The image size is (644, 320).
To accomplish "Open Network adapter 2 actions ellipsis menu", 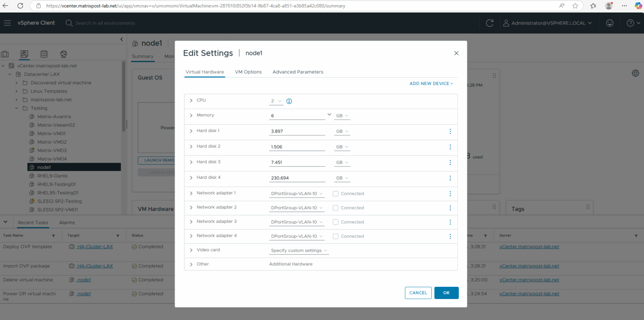I will [450, 208].
